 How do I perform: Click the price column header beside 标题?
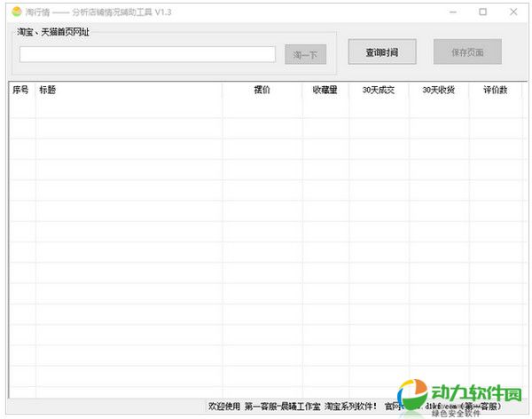pos(262,90)
